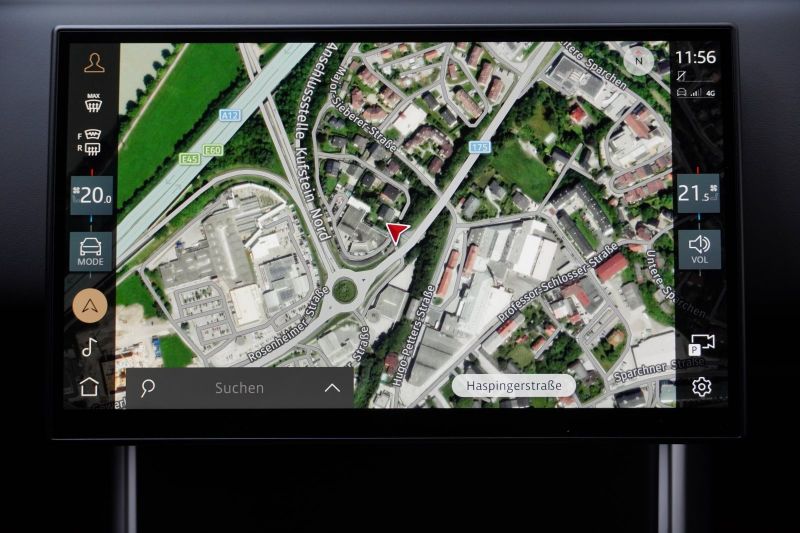Screen dimensions: 800x533
Task: Adjust the left 20.0 temperature control
Action: click(x=92, y=195)
